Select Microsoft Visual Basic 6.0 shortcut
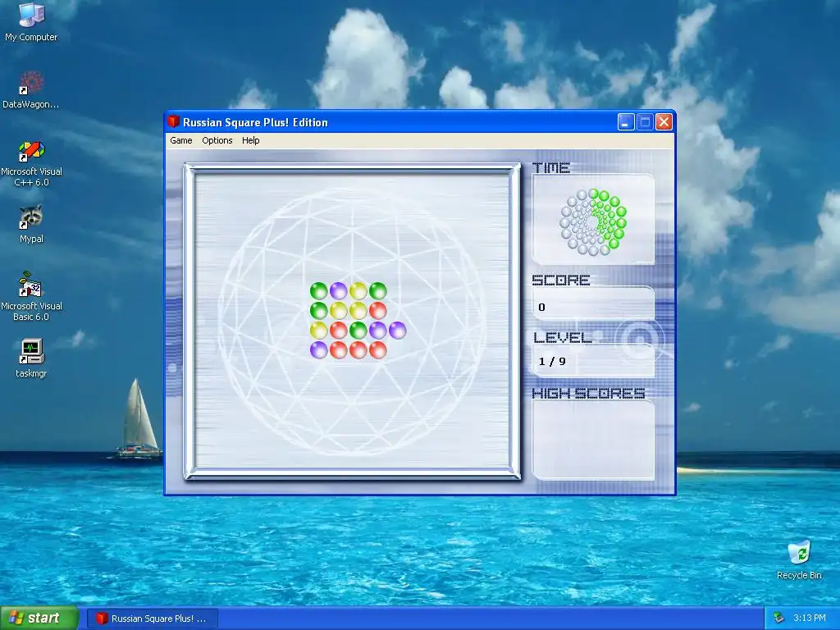Viewport: 840px width, 630px height. 32,296
